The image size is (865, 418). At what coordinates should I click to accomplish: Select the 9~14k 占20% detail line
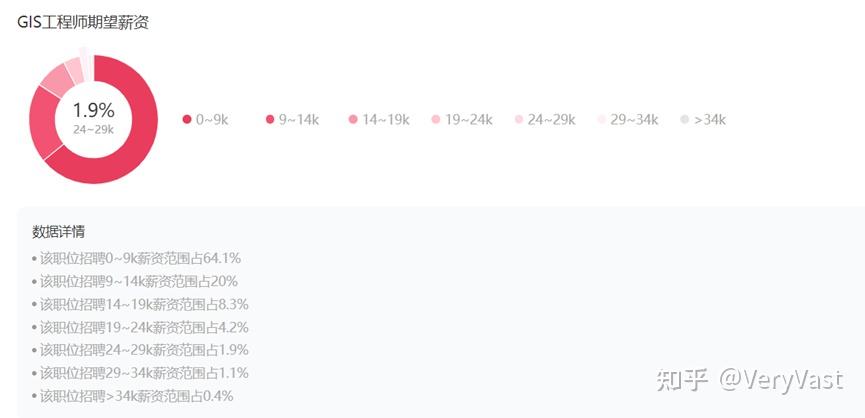pos(138,281)
